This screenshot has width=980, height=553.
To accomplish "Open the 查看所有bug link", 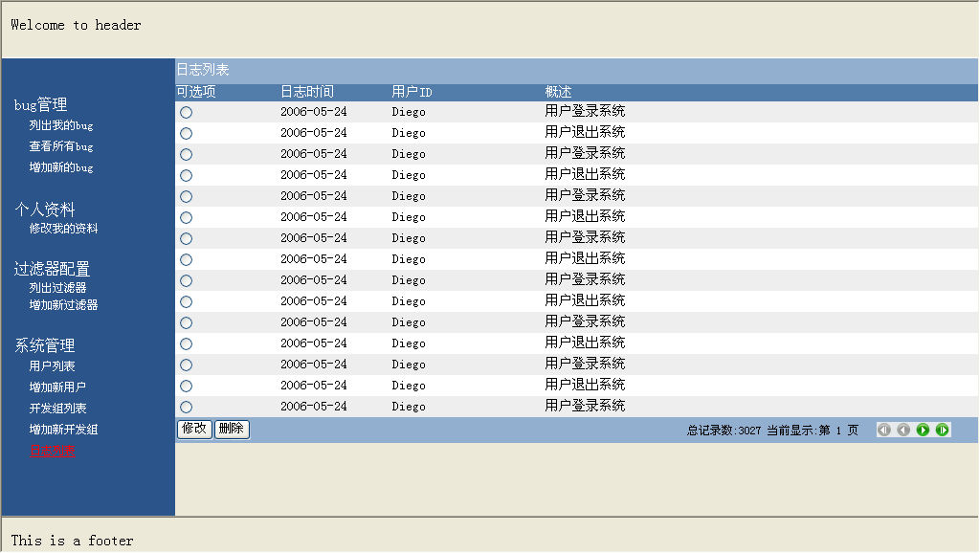I will [61, 146].
